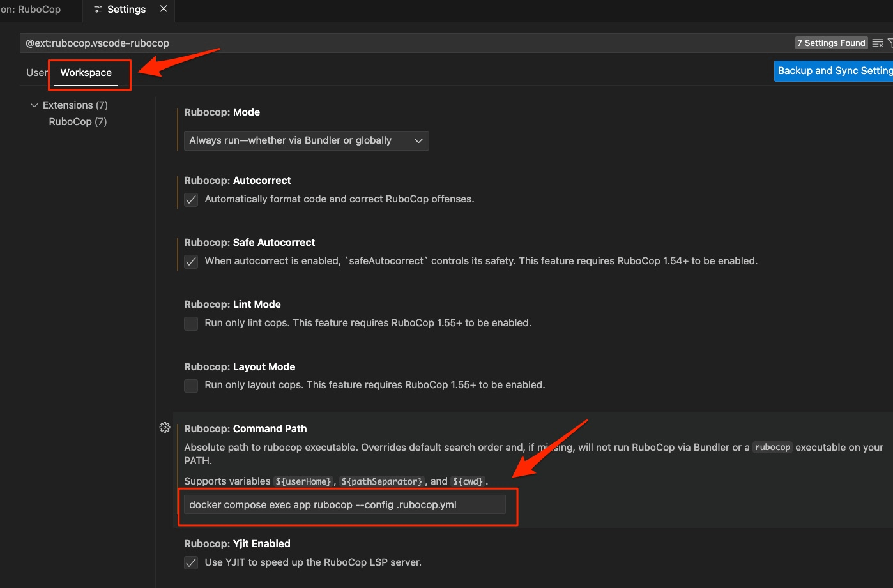Click the 'Rubocop: Yjit Enabled' heading
893x588 pixels.
coord(237,543)
